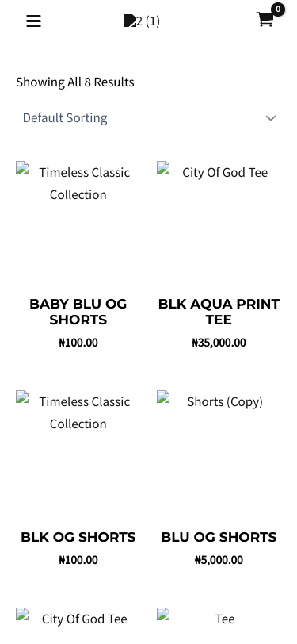Open the hamburger menu

33,21
